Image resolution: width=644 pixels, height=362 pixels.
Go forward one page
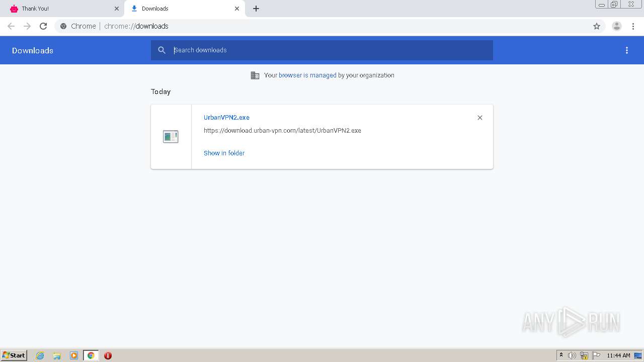coord(27,26)
